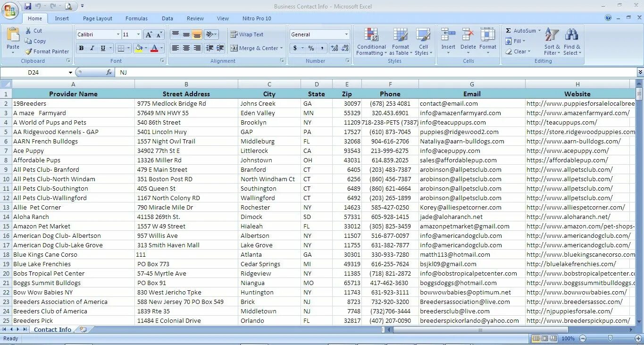Toggle bottom vertical alignment

click(197, 34)
